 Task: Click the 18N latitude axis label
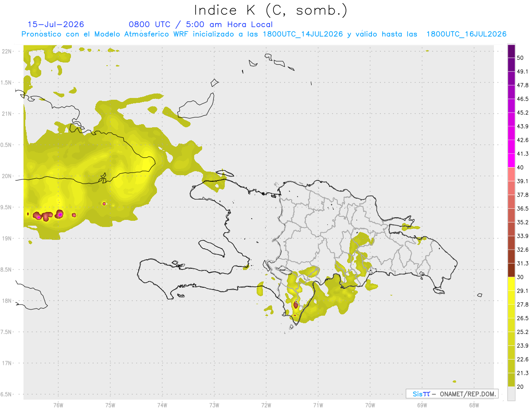[7, 301]
